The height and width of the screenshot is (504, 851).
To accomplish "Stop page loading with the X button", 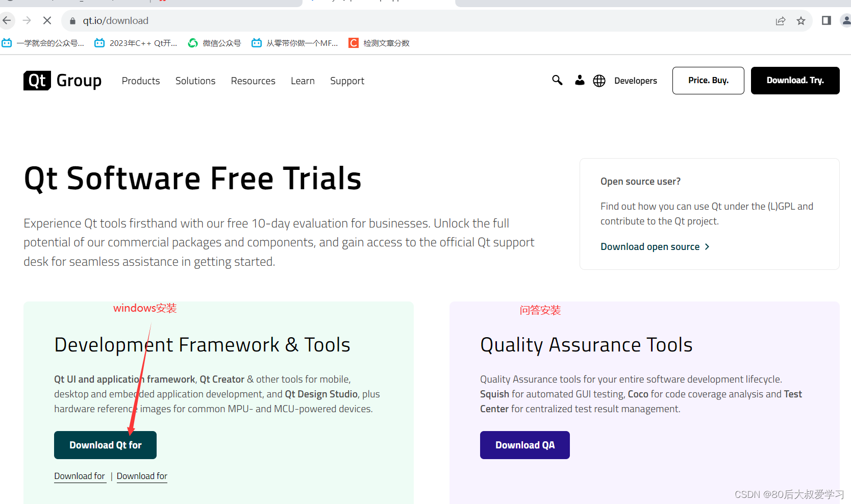I will (x=47, y=20).
